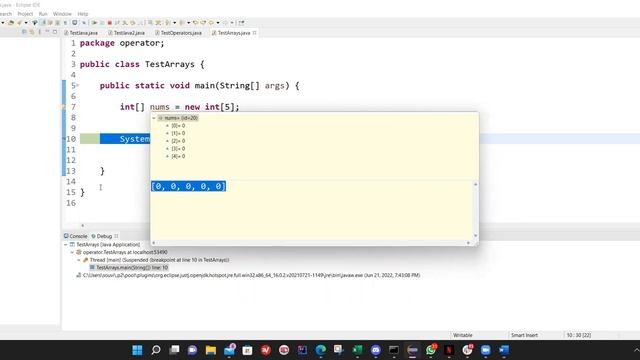Toggle fold marker at line 5
Viewport: 640px width, 360px height.
click(78, 85)
